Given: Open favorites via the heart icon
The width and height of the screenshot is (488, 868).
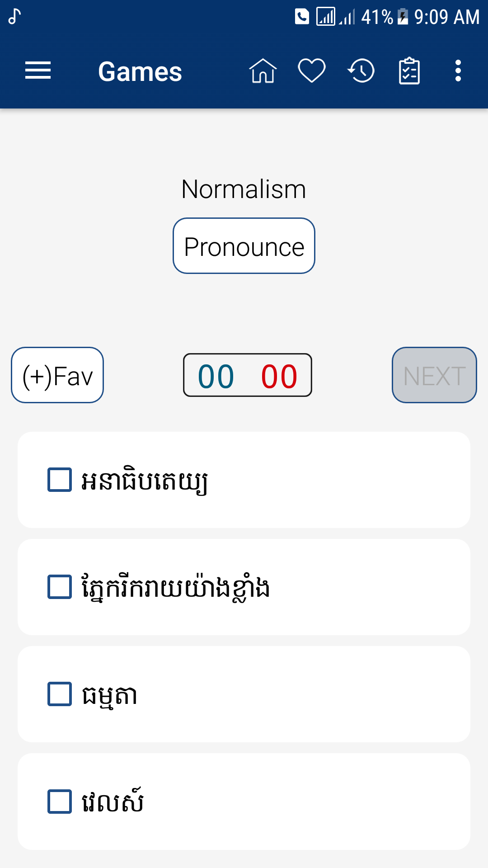Looking at the screenshot, I should pyautogui.click(x=312, y=71).
